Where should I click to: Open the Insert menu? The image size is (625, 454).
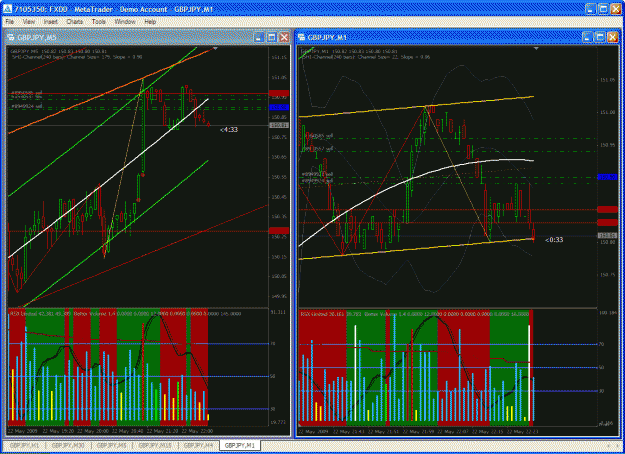[x=51, y=22]
